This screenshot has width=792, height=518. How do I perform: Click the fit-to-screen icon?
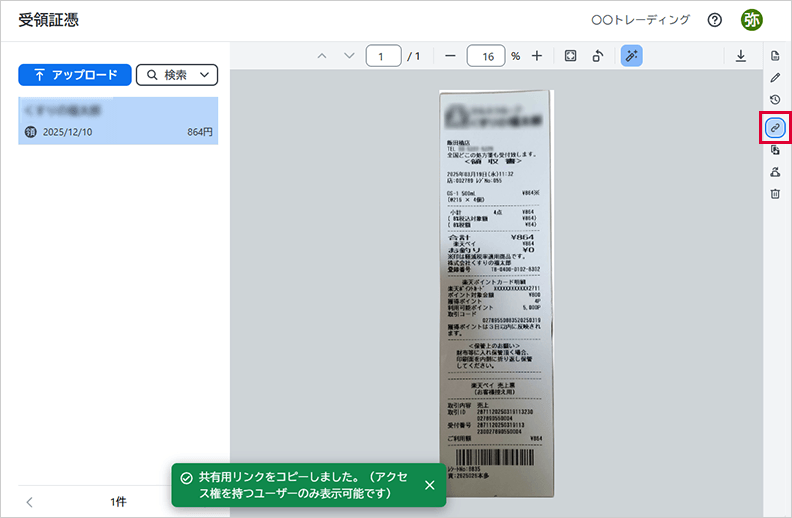point(570,56)
